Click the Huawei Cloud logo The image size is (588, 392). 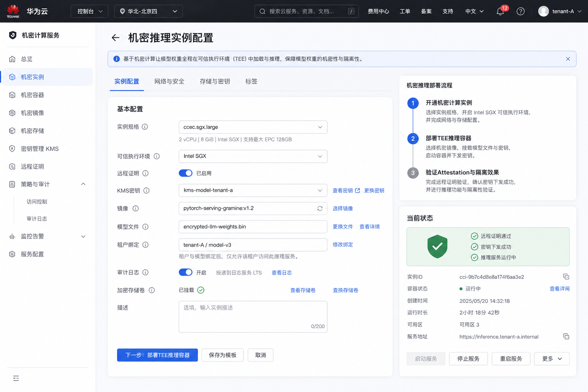(13, 11)
